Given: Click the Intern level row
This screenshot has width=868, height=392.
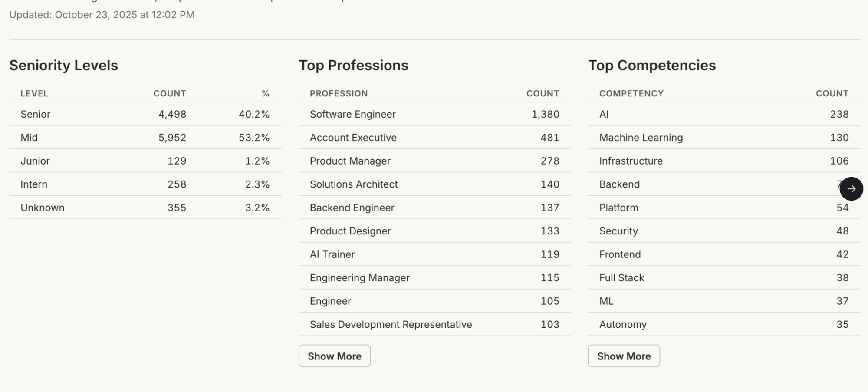Looking at the screenshot, I should (x=145, y=184).
